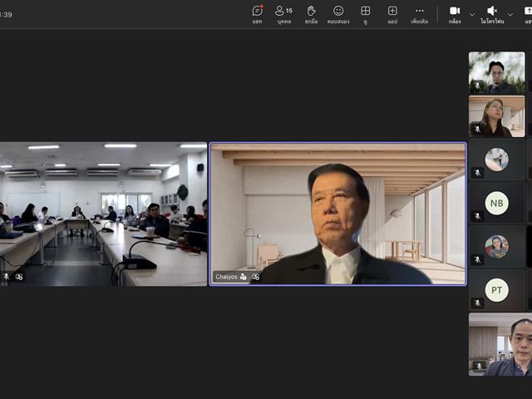Select the PT participant avatar
532x399 pixels.
497,290
